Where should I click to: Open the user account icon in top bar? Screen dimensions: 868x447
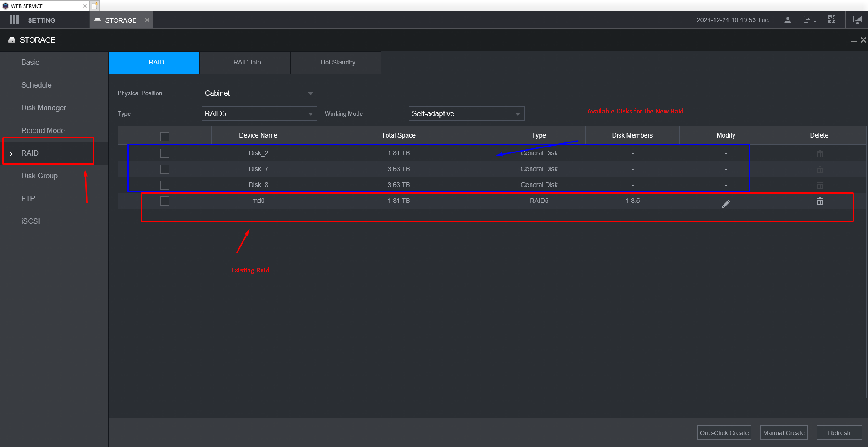788,20
